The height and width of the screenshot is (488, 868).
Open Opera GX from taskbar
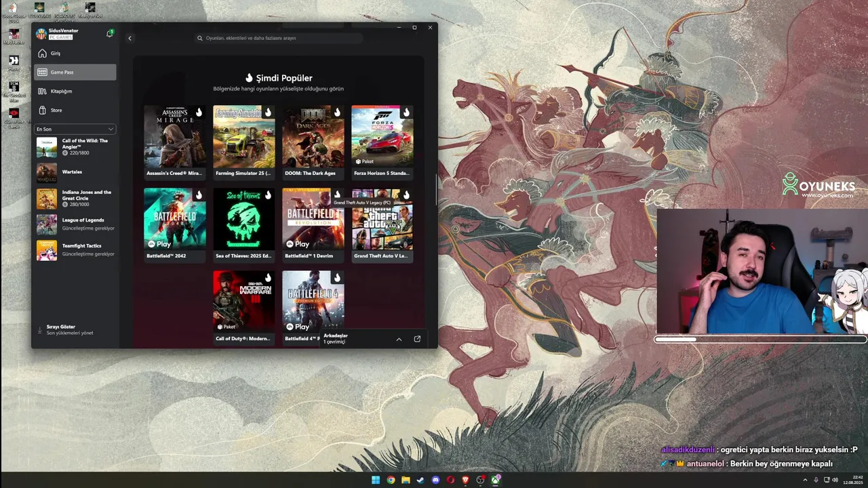[450, 480]
